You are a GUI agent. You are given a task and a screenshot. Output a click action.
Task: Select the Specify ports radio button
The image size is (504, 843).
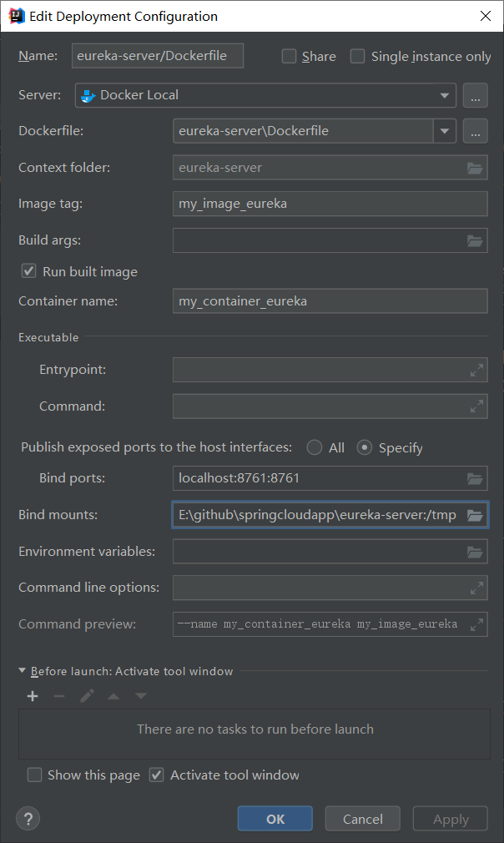pyautogui.click(x=365, y=447)
